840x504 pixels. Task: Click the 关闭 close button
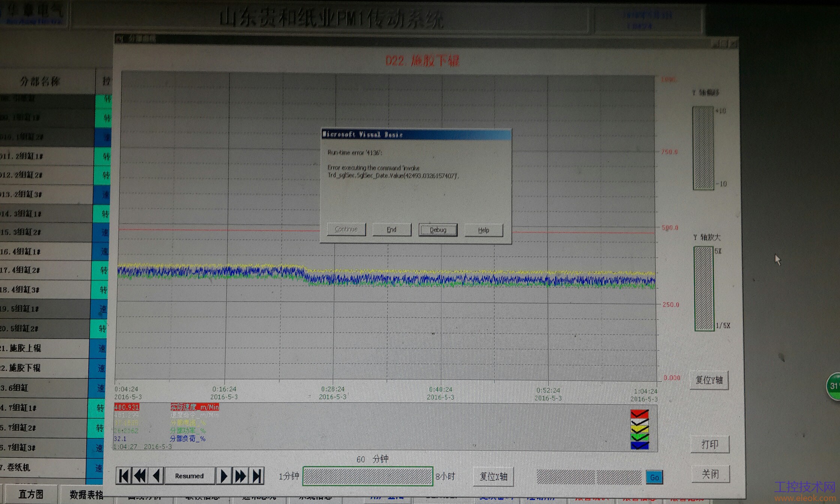click(711, 474)
